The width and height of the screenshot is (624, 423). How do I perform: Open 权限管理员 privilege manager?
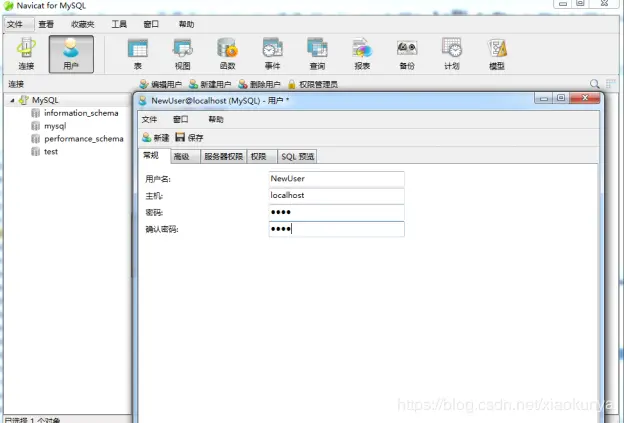click(313, 84)
